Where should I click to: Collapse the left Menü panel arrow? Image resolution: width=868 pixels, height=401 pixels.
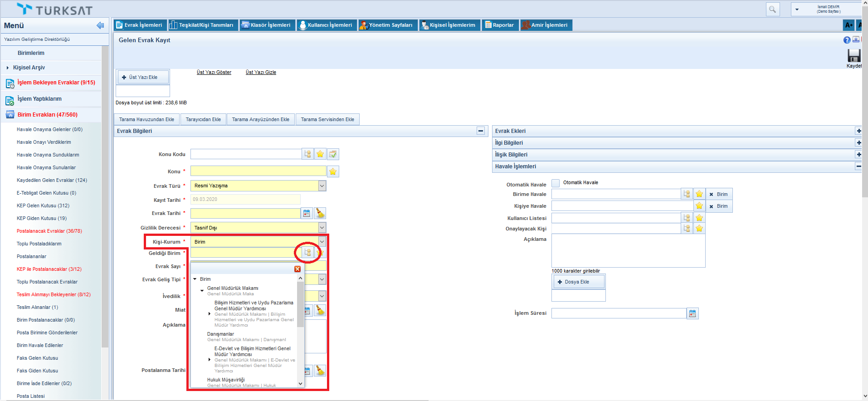click(x=100, y=25)
